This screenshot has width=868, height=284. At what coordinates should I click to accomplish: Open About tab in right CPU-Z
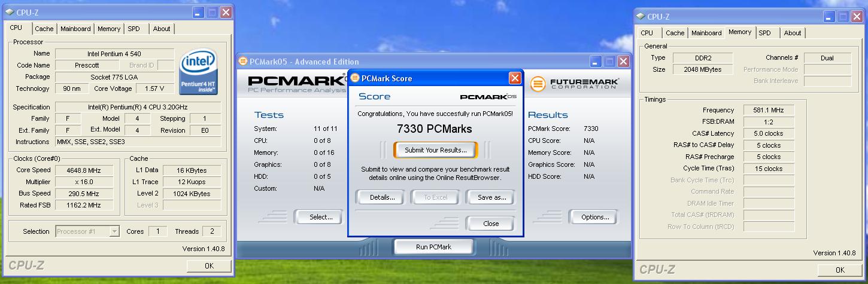click(x=792, y=33)
